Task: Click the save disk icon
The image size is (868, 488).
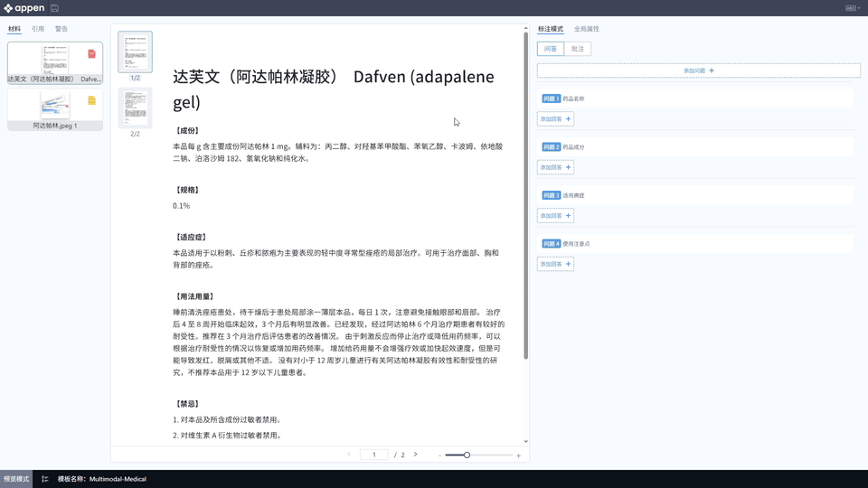Action: pos(55,8)
